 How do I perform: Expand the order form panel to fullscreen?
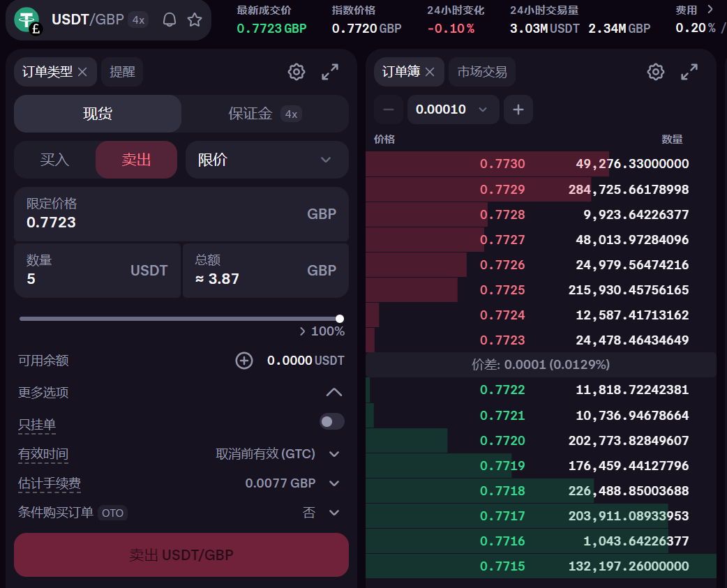330,72
